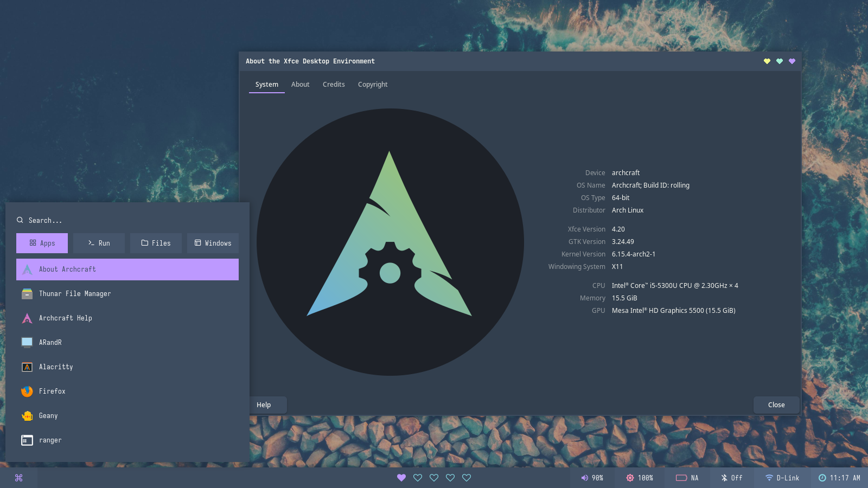Click the ranger icon in launcher

(27, 440)
